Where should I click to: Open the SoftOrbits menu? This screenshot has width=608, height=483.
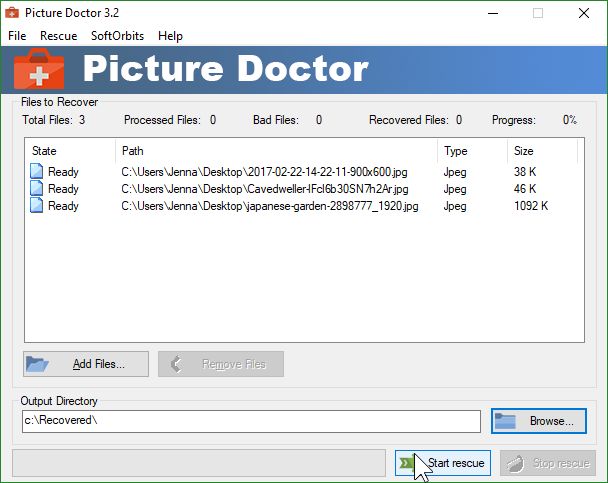point(117,36)
